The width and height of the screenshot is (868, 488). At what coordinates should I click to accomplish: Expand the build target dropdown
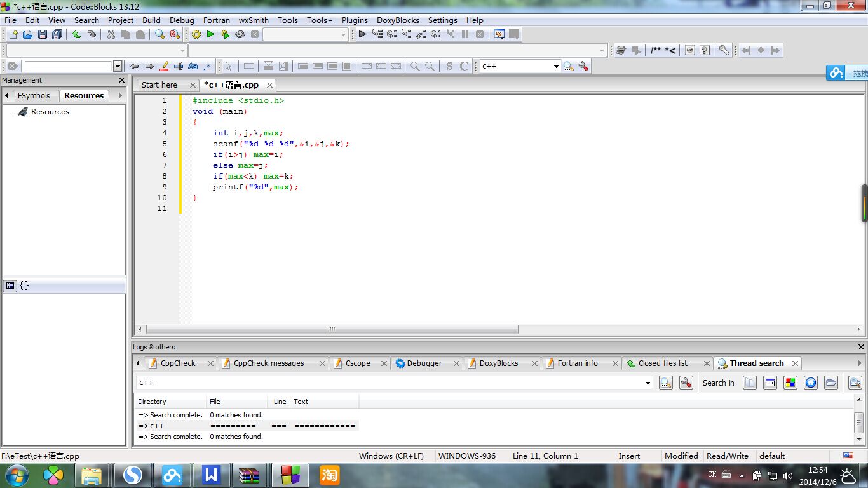[x=344, y=35]
